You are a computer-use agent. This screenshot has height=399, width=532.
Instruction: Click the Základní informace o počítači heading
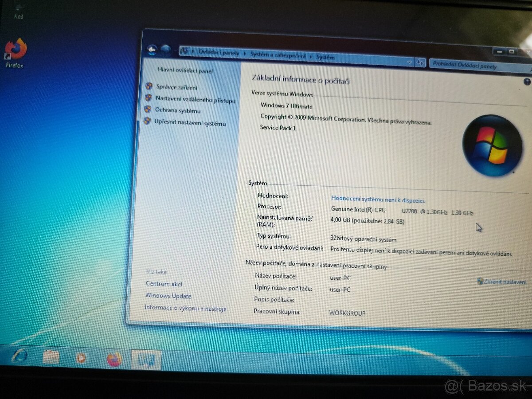(x=301, y=79)
